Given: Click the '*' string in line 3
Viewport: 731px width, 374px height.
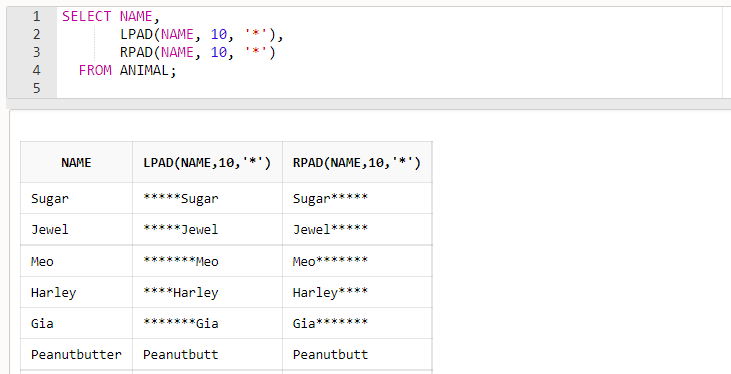Looking at the screenshot, I should 255,52.
